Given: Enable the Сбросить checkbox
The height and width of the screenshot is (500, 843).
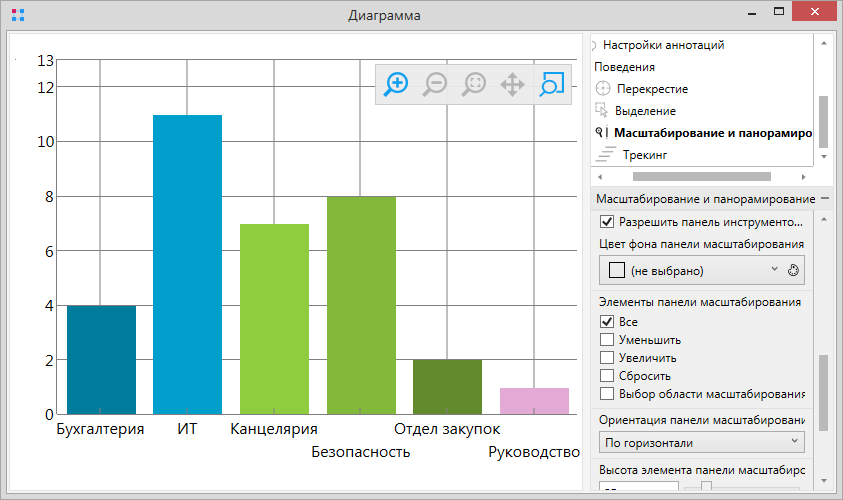Looking at the screenshot, I should point(606,376).
